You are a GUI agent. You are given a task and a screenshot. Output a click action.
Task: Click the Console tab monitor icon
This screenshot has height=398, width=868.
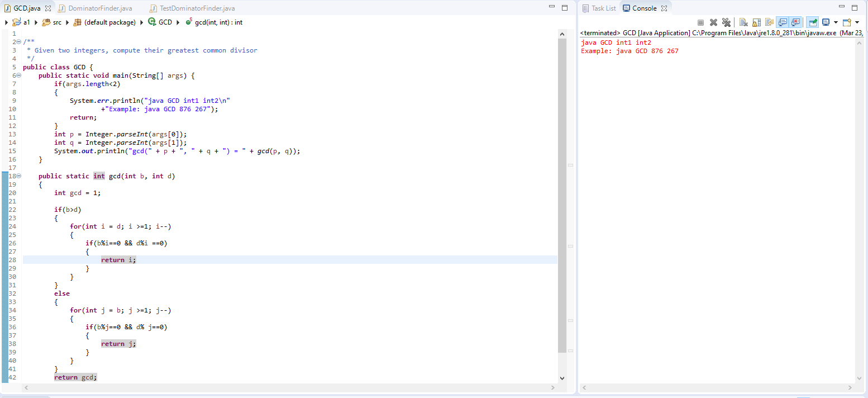627,8
